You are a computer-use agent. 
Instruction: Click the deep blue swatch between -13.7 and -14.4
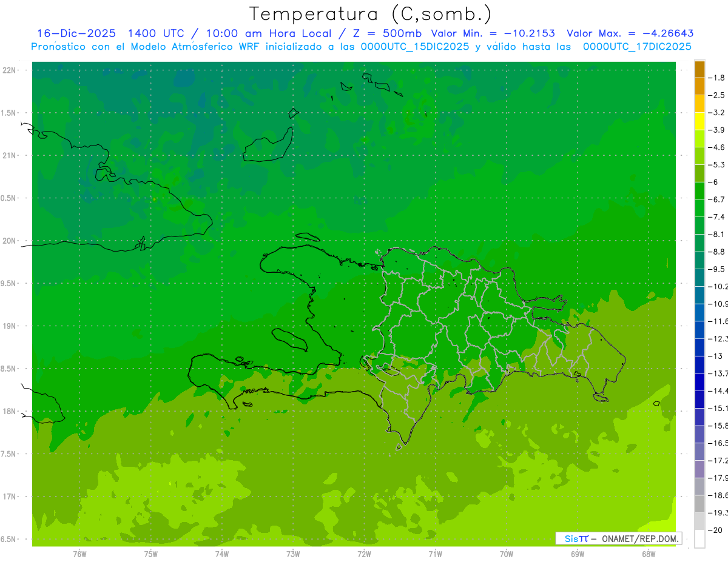tap(699, 382)
